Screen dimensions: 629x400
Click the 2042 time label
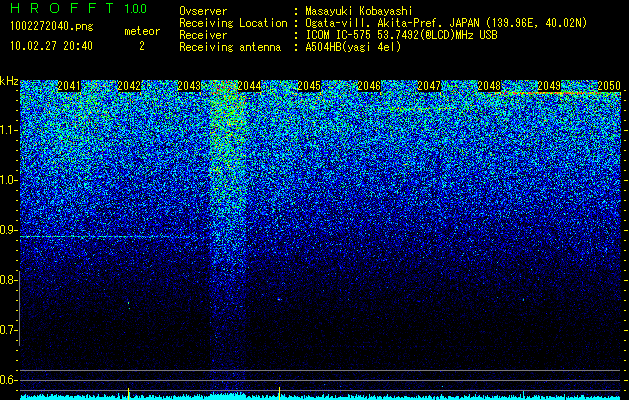tap(129, 86)
